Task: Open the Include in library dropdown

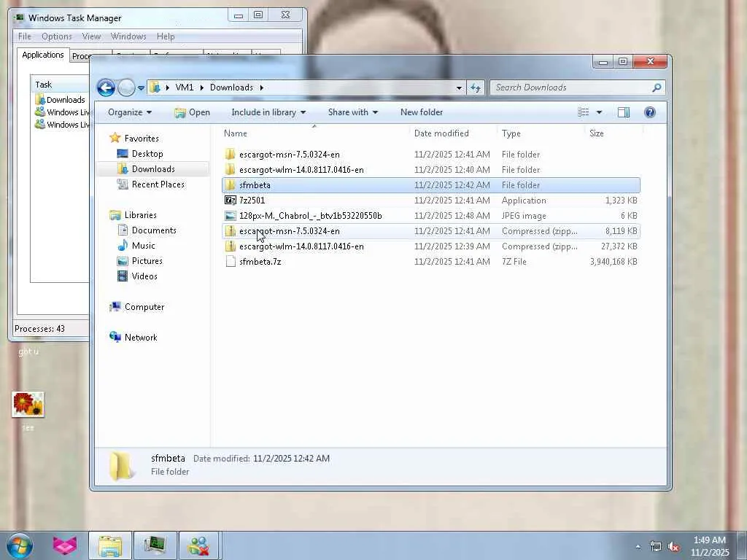Action: [268, 112]
